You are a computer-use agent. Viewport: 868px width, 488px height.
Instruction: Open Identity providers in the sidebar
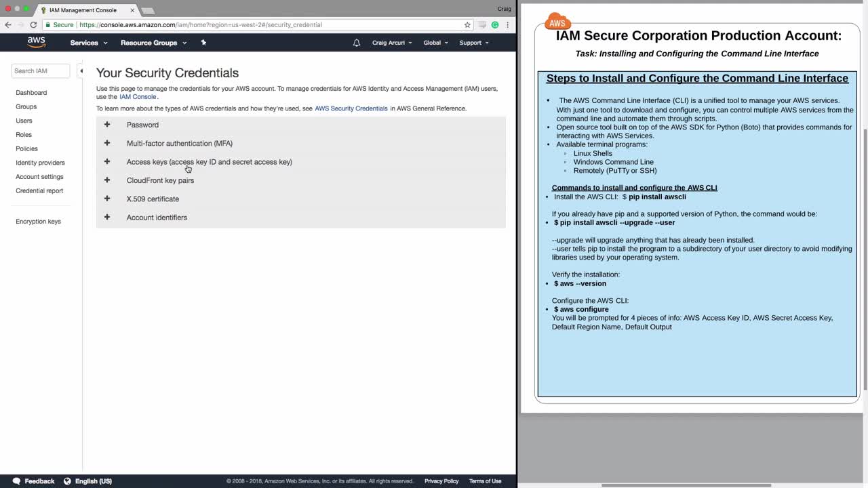40,163
